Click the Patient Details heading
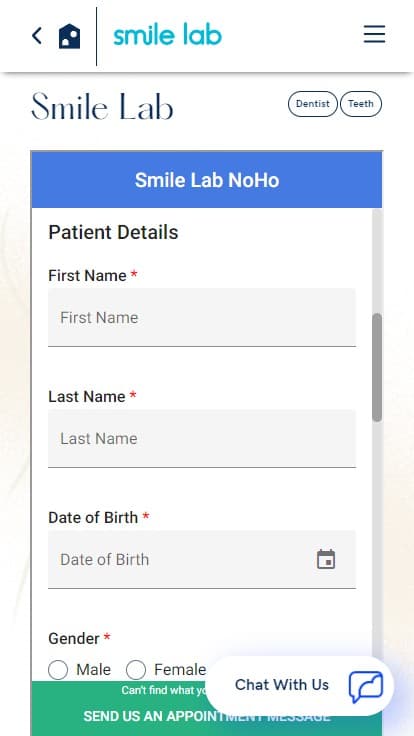Viewport: 414px width, 736px height. [x=113, y=232]
